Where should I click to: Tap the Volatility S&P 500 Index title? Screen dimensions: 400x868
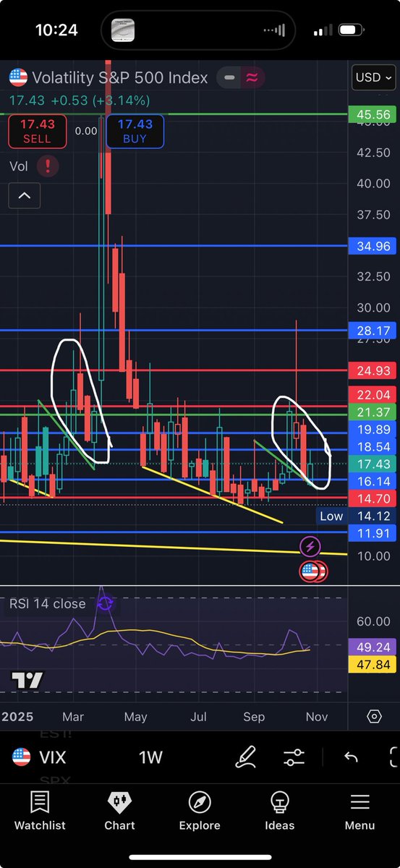[x=119, y=77]
